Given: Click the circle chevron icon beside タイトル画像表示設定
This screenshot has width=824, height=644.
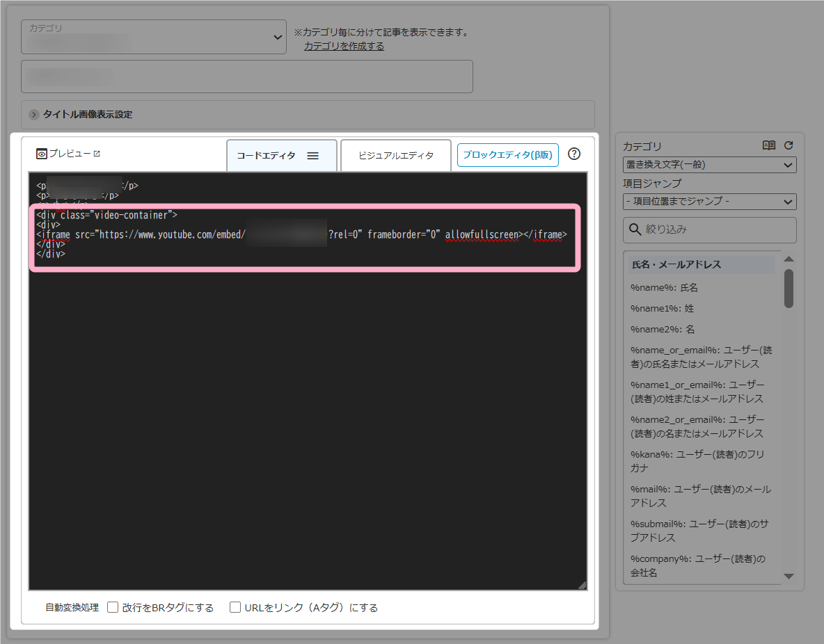Looking at the screenshot, I should click(x=34, y=115).
